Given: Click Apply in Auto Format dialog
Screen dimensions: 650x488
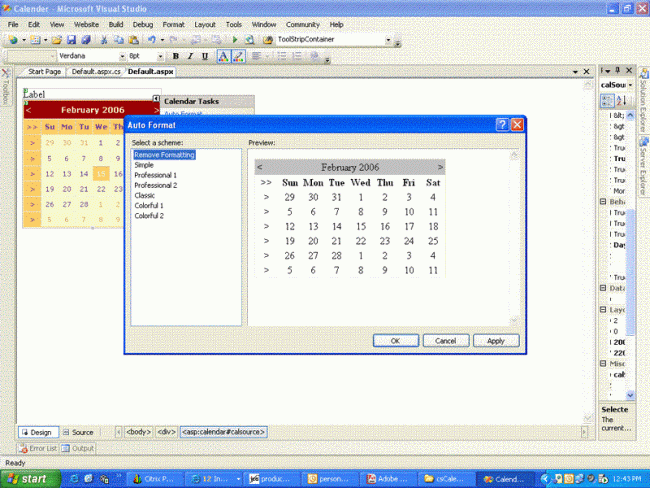Looking at the screenshot, I should 496,341.
